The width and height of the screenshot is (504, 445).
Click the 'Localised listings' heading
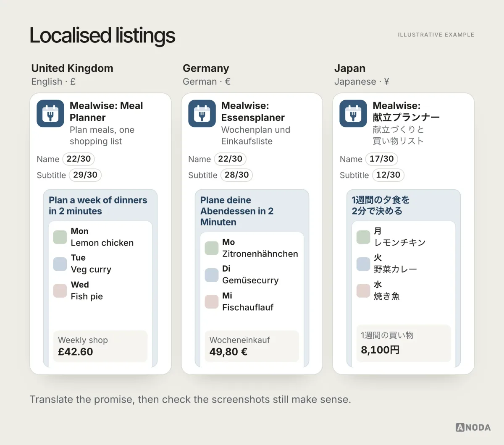point(102,36)
